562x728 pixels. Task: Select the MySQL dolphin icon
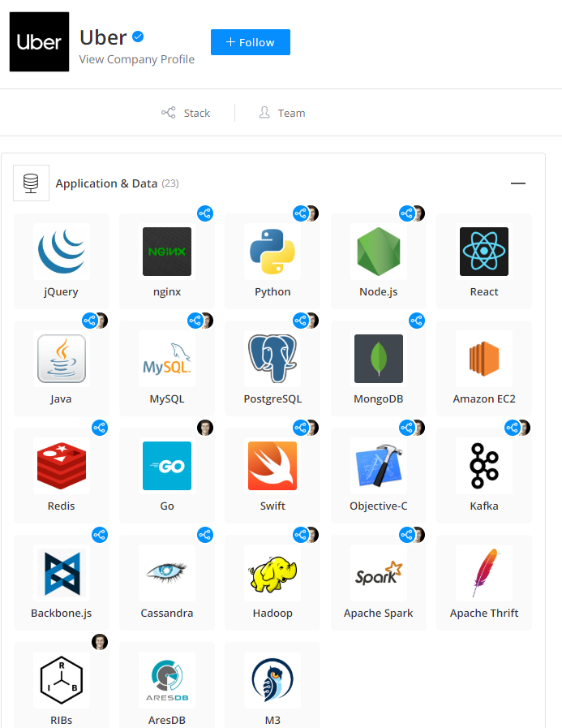click(167, 359)
